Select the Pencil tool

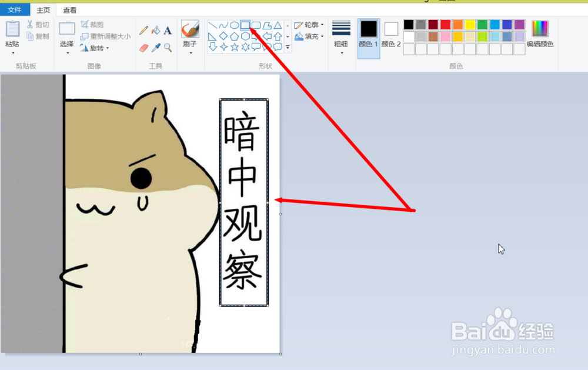143,30
